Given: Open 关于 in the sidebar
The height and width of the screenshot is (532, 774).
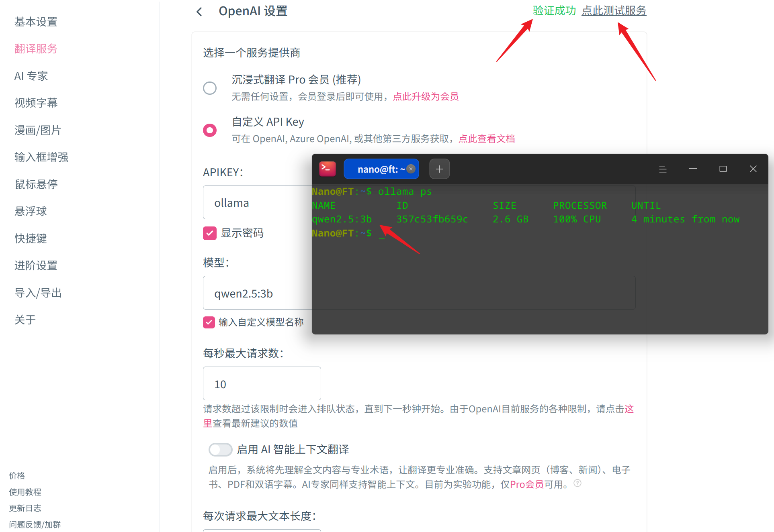Looking at the screenshot, I should coord(25,320).
